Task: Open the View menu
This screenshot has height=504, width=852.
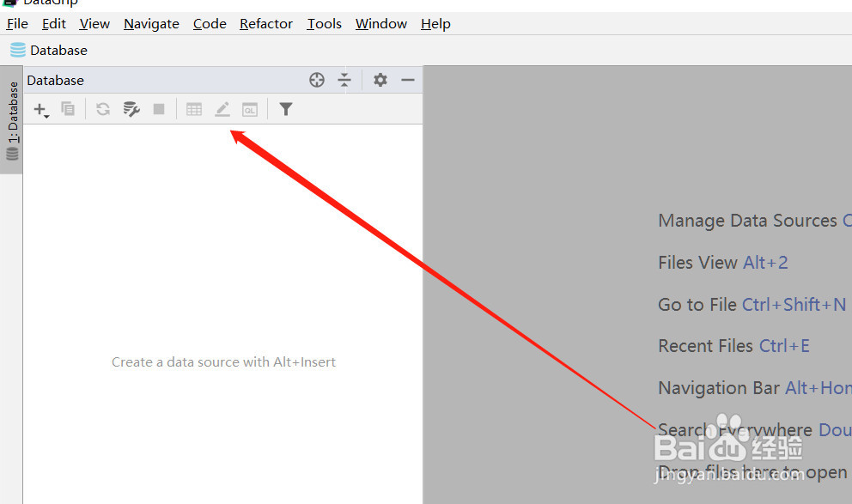Action: click(94, 24)
